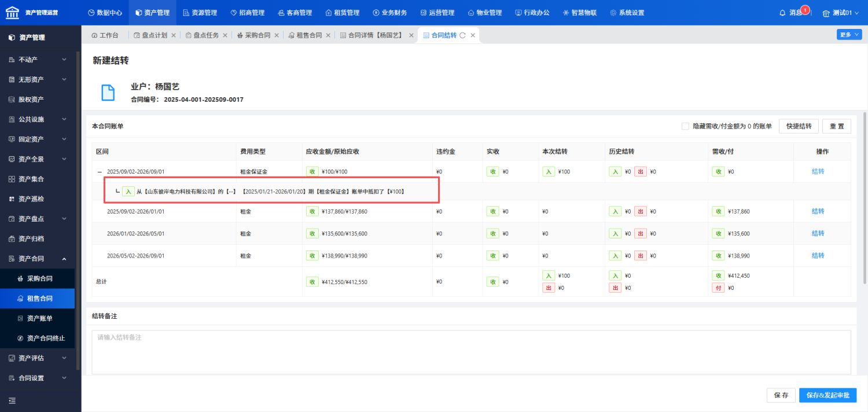Screen dimensions: 868x412
Task: Open the 资产管理 top menu
Action: click(x=153, y=13)
